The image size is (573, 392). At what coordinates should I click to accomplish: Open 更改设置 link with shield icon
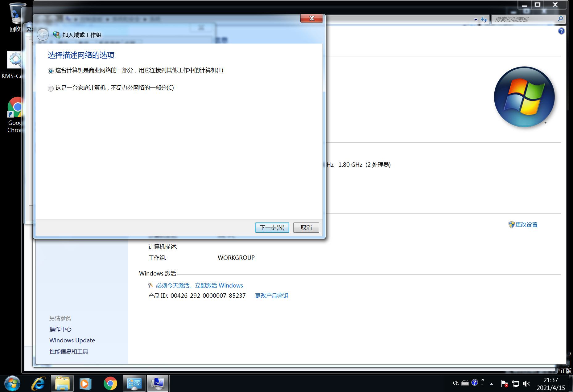[523, 224]
